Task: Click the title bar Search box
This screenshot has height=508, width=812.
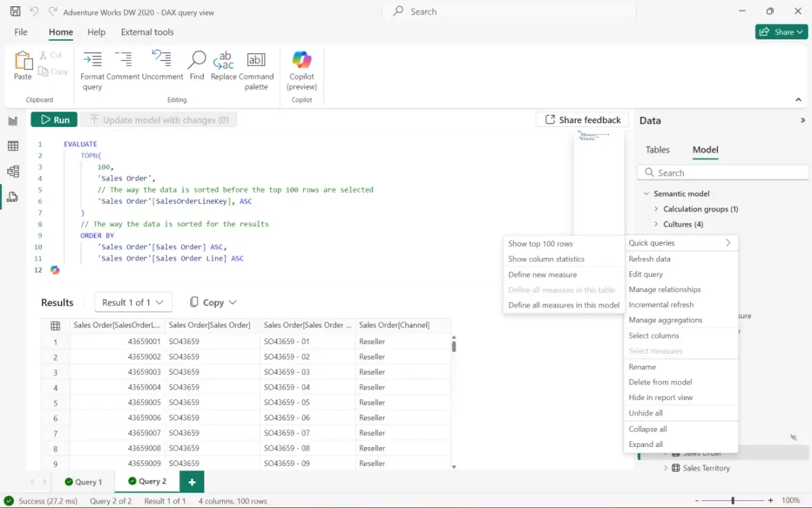Action: tap(508, 11)
